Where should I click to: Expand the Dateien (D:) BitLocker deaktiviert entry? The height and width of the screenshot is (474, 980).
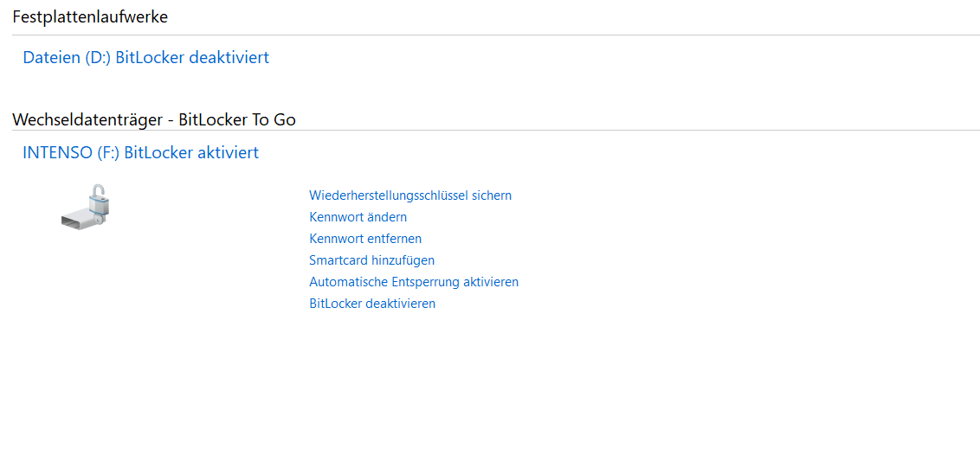145,58
